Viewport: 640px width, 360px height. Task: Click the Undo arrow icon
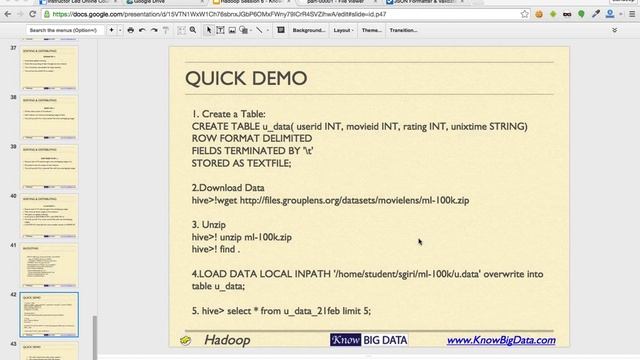[142, 30]
